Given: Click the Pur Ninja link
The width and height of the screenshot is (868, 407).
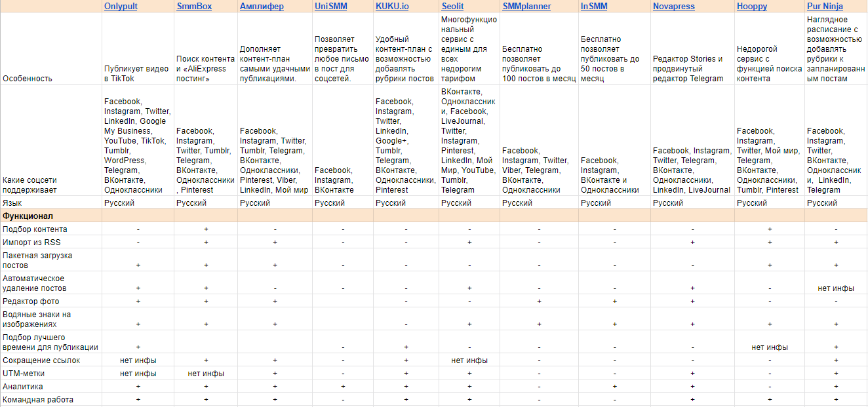Looking at the screenshot, I should (825, 7).
